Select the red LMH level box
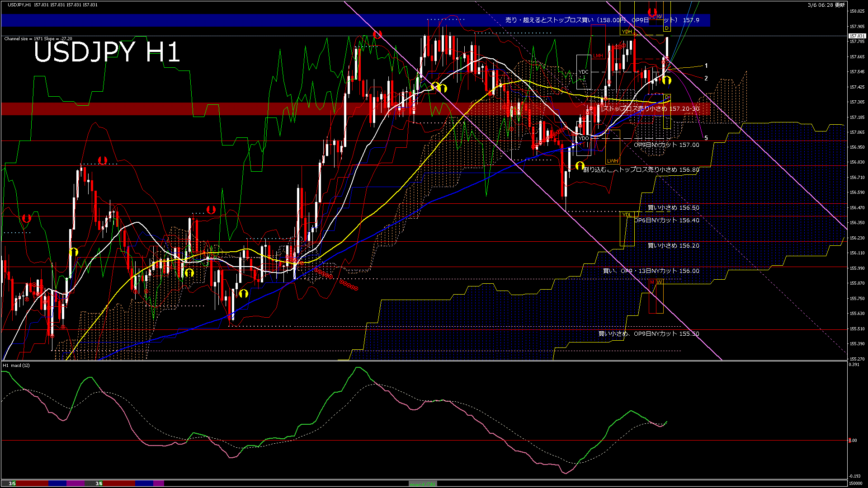Screen dimensions: 868x488 point(598,56)
